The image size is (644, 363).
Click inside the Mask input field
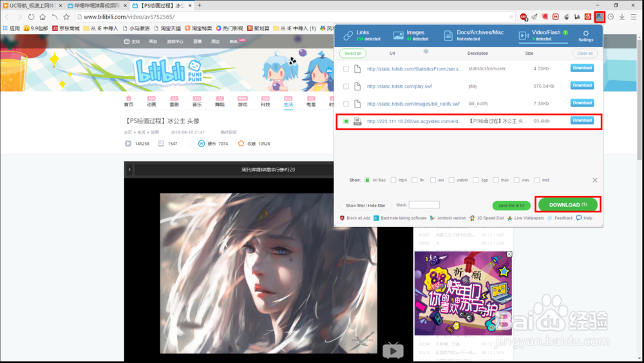(424, 205)
